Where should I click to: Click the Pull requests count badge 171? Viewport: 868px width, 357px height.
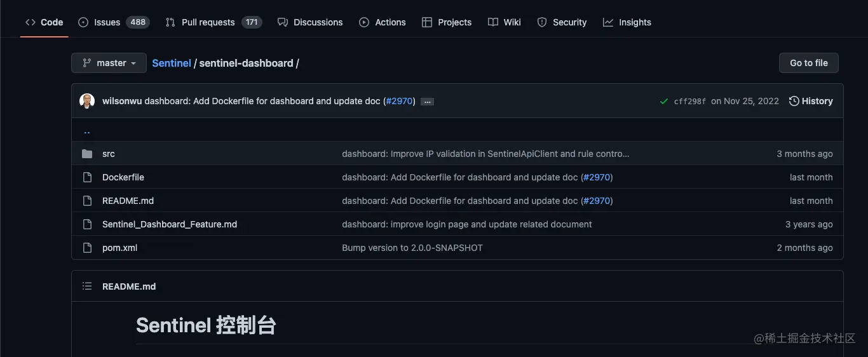tap(252, 22)
